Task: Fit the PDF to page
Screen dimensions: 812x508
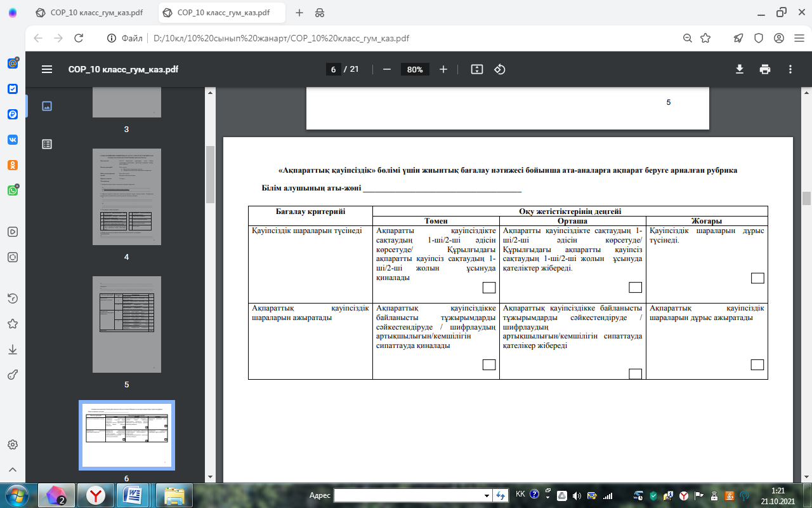Action: coord(477,69)
